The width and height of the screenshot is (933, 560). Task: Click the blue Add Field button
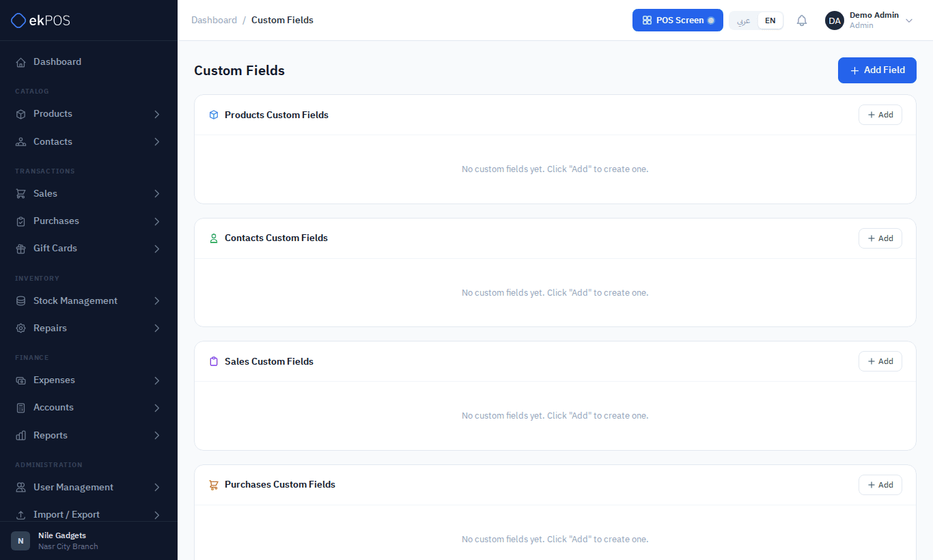point(877,70)
